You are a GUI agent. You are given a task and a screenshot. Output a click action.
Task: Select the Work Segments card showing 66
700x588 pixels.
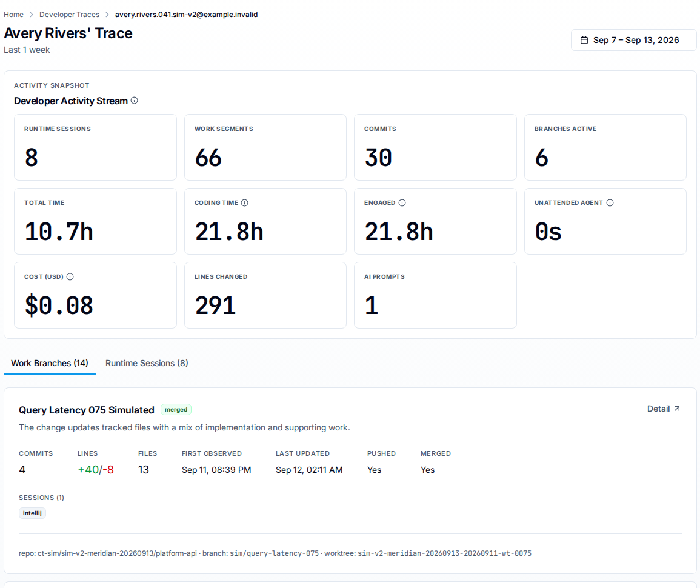coord(265,147)
